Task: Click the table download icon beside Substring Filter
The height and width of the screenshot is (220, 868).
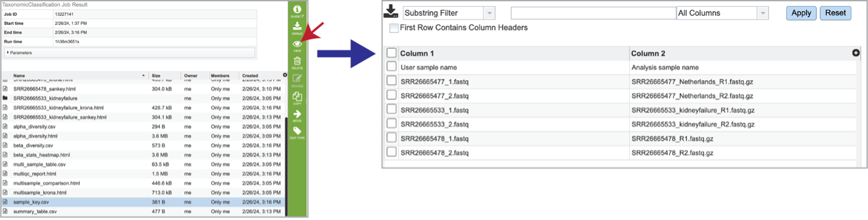Action: 391,12
